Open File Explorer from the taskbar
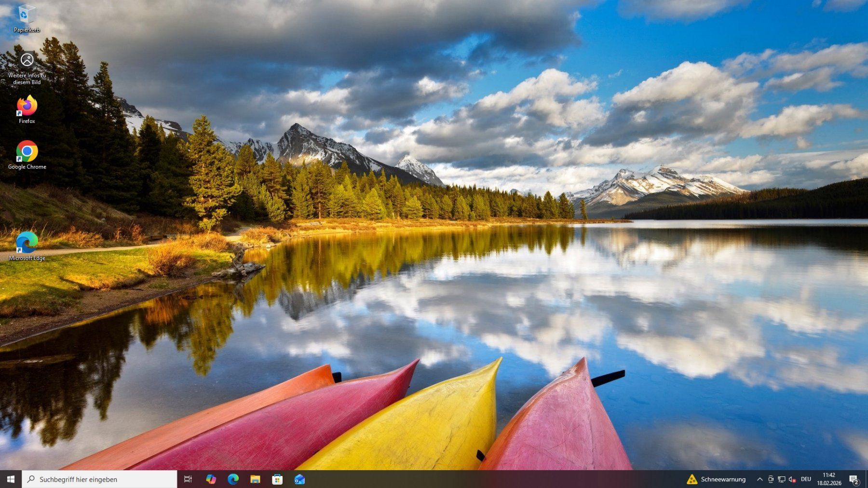This screenshot has height=488, width=868. click(255, 479)
